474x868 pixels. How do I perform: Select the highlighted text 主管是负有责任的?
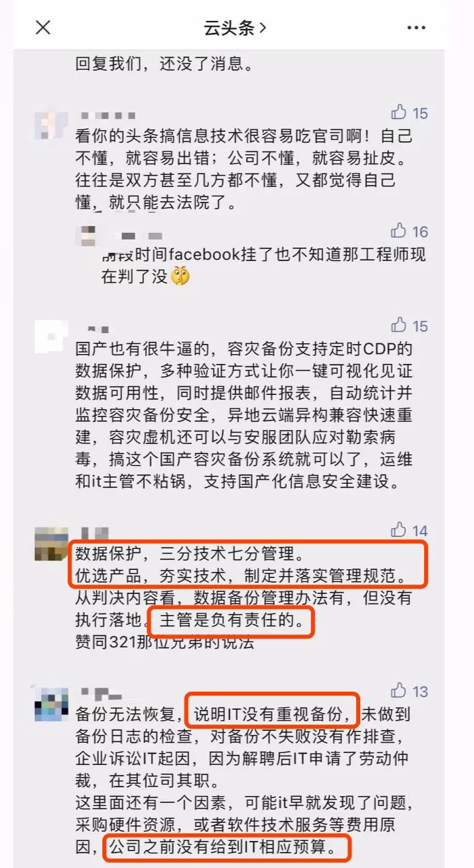pyautogui.click(x=231, y=621)
